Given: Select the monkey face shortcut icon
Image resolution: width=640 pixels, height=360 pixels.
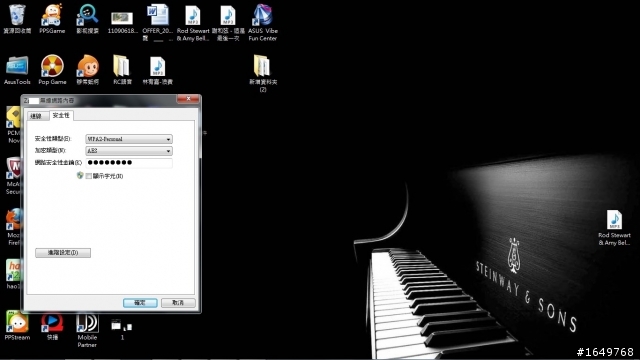Looking at the screenshot, I should point(87,70).
